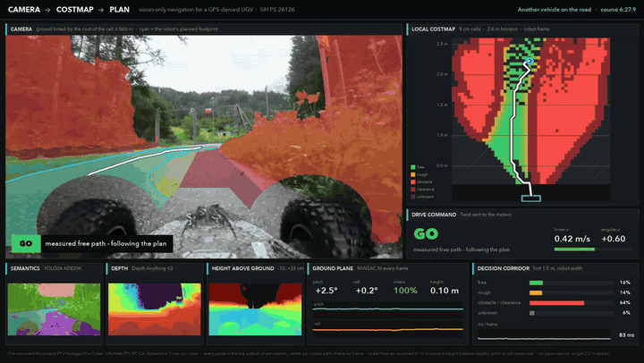
Task: Click the Drive Command 'measured free path' text
Action: (462, 249)
